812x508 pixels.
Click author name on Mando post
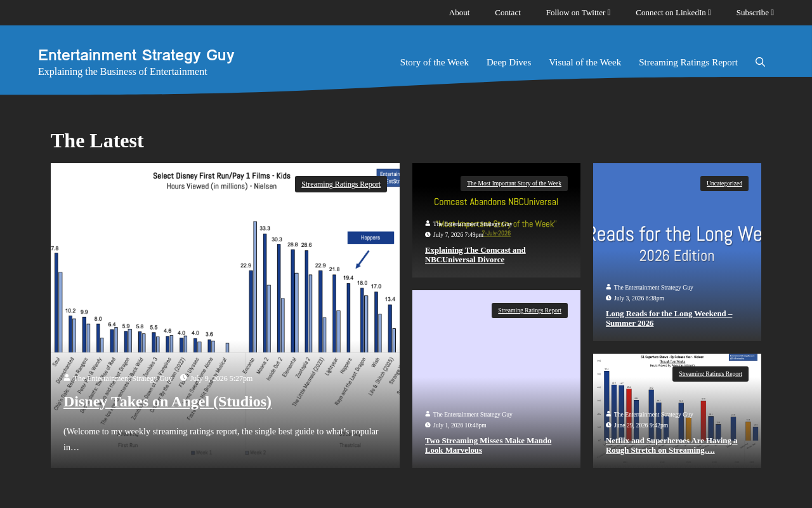click(473, 415)
